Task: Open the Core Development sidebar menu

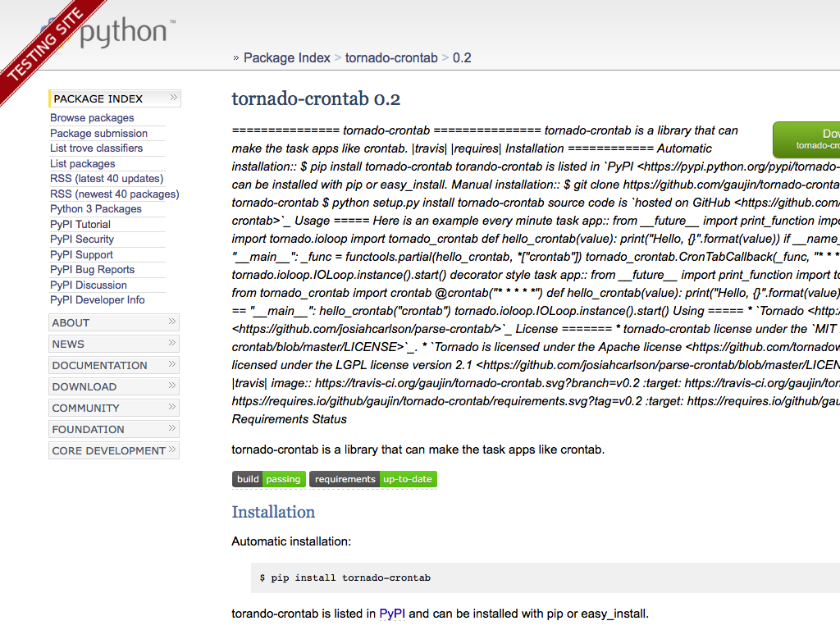Action: 108,450
